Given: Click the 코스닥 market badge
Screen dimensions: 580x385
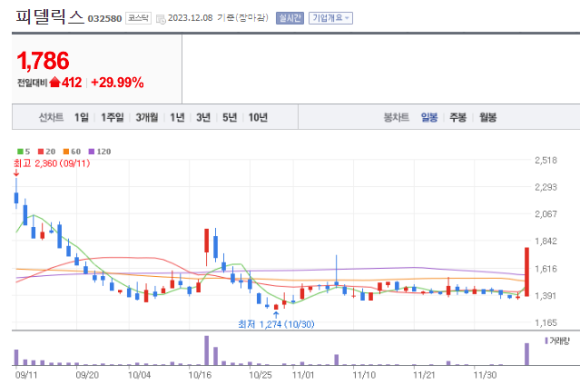Looking at the screenshot, I should [138, 18].
